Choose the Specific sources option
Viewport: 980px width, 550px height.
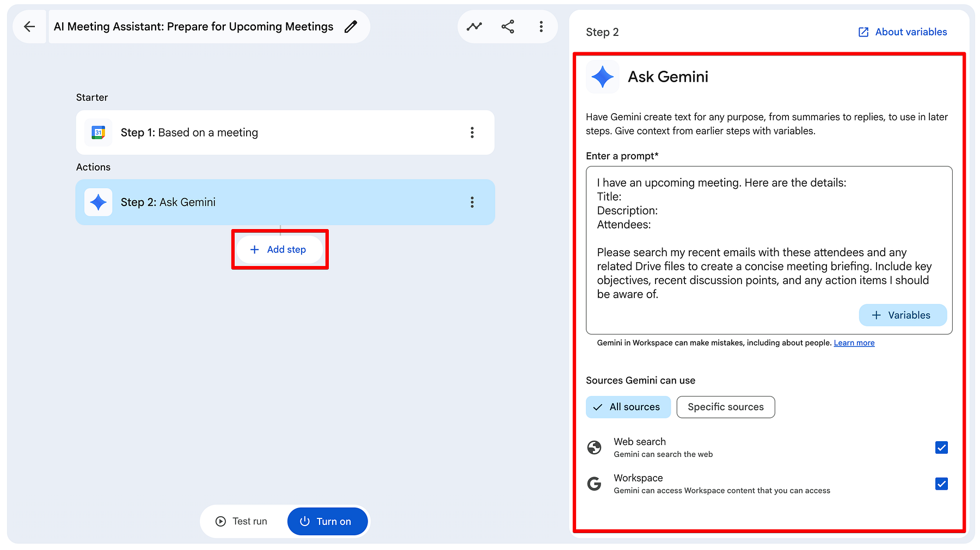726,407
